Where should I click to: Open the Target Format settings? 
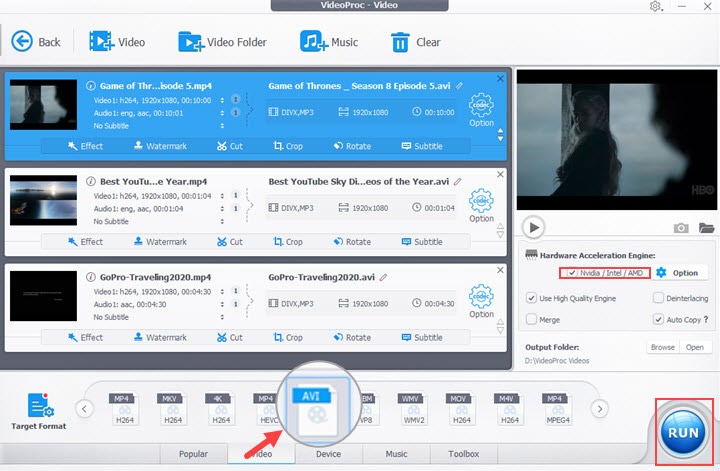click(39, 411)
